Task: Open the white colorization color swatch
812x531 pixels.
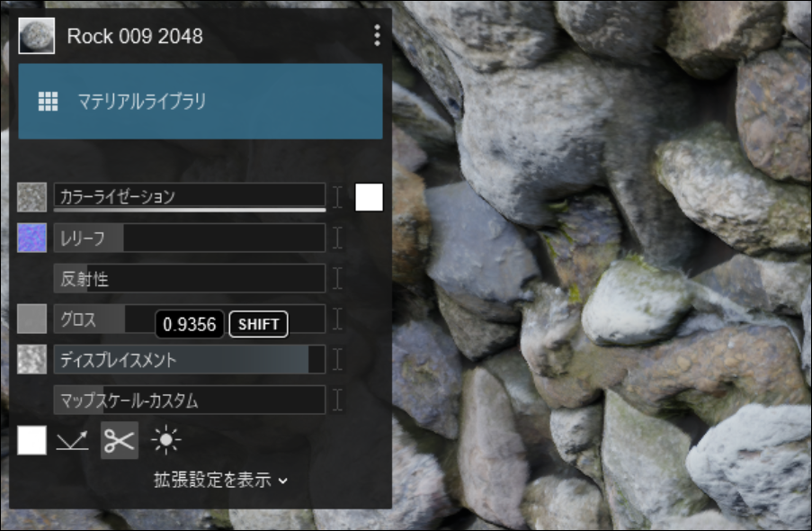Action: pyautogui.click(x=369, y=197)
